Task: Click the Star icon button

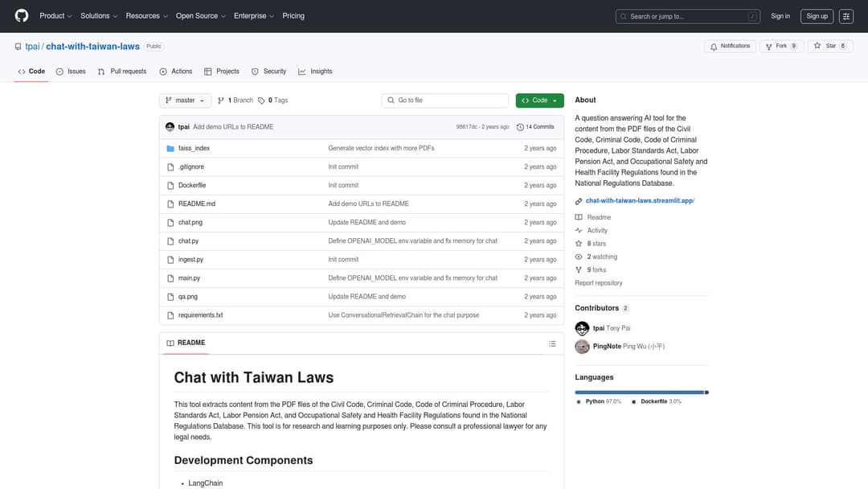Action: click(817, 46)
